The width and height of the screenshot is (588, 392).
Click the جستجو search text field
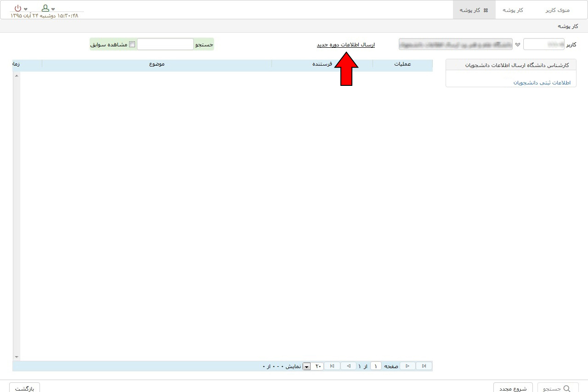coord(165,45)
